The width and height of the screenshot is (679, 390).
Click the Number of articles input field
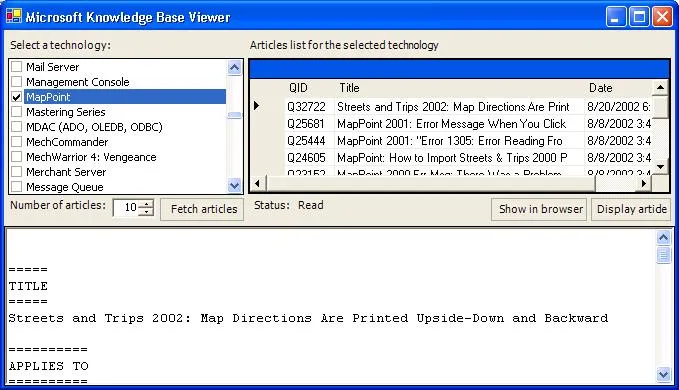click(x=127, y=208)
